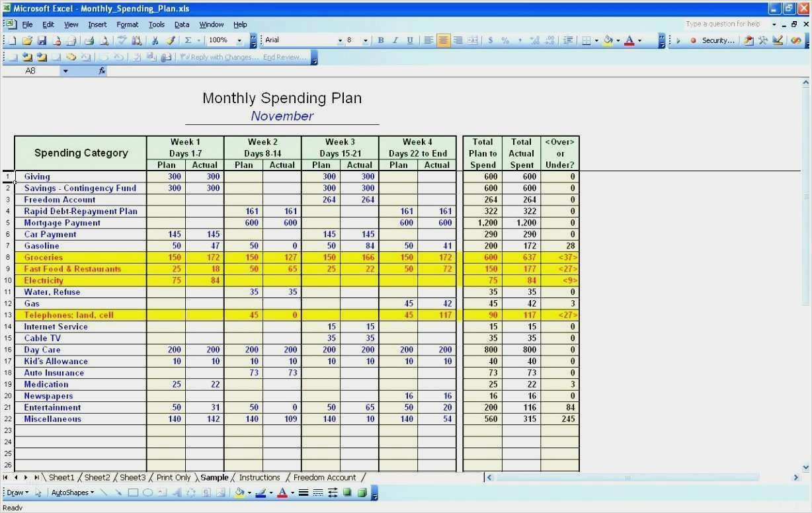
Task: Select the Oval shape drawing tool
Action: point(147,493)
